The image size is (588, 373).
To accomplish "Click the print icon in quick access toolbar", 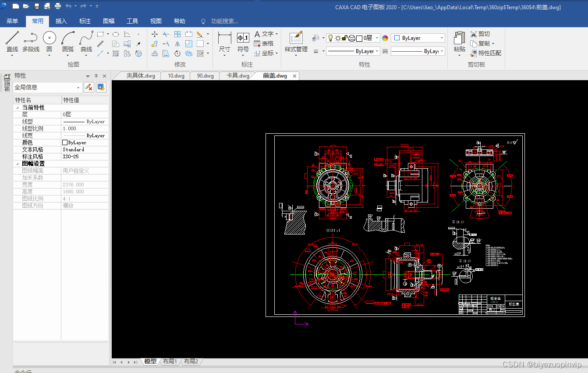I will pyautogui.click(x=58, y=6).
